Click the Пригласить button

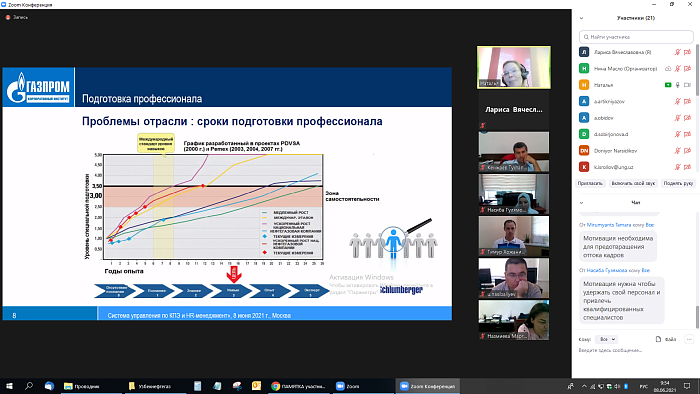pyautogui.click(x=590, y=183)
